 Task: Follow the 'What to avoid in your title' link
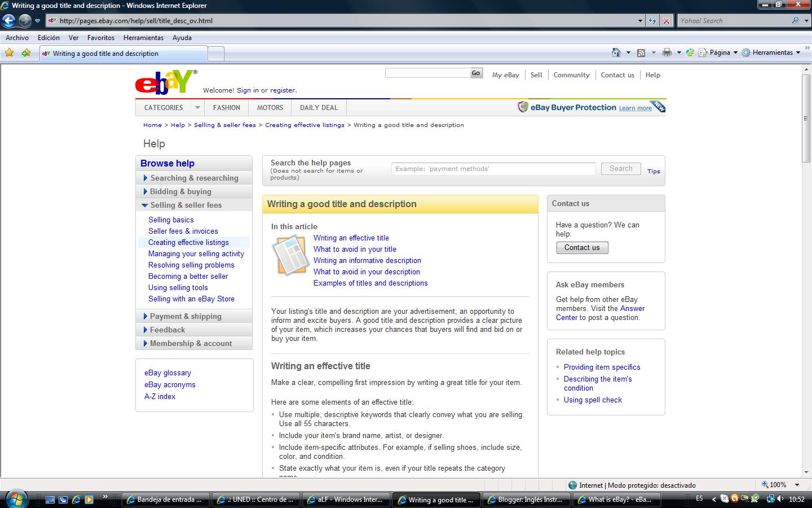[355, 249]
